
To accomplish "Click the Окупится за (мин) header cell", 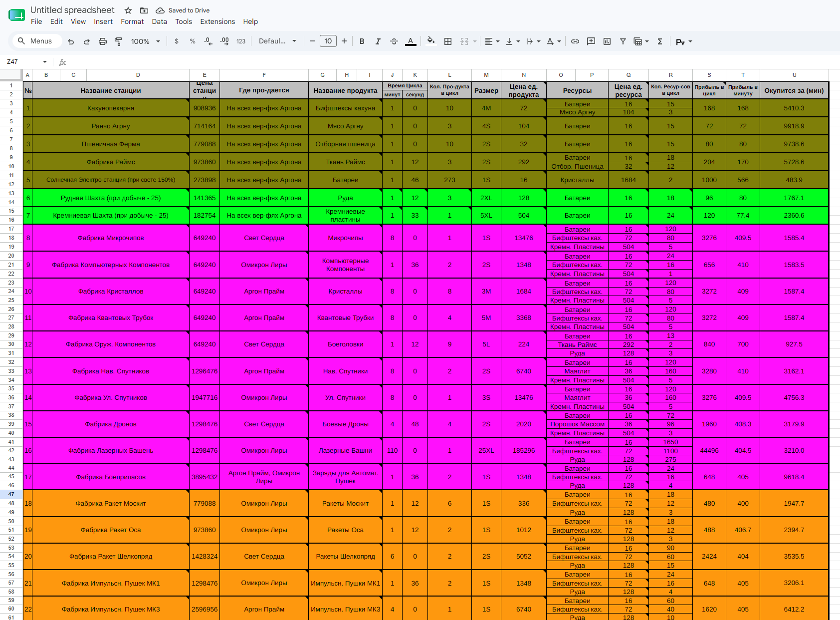I will point(794,90).
